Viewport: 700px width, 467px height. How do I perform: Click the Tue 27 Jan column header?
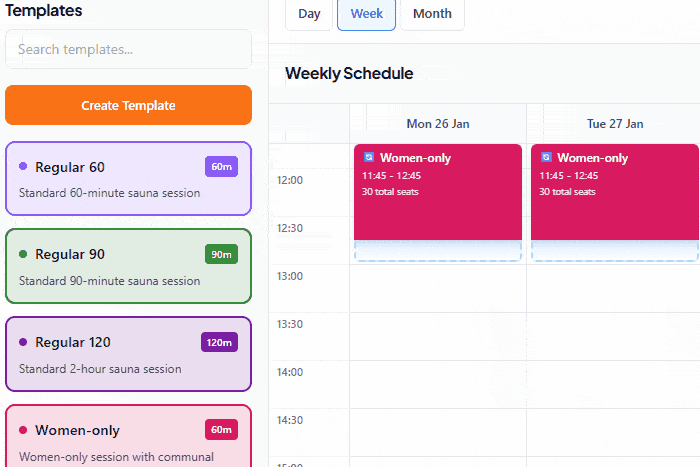(x=614, y=124)
